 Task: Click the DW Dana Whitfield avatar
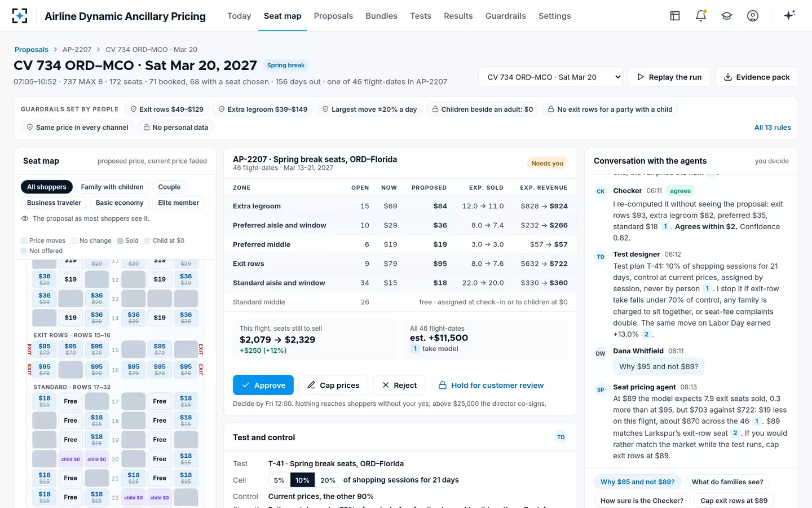tap(601, 353)
